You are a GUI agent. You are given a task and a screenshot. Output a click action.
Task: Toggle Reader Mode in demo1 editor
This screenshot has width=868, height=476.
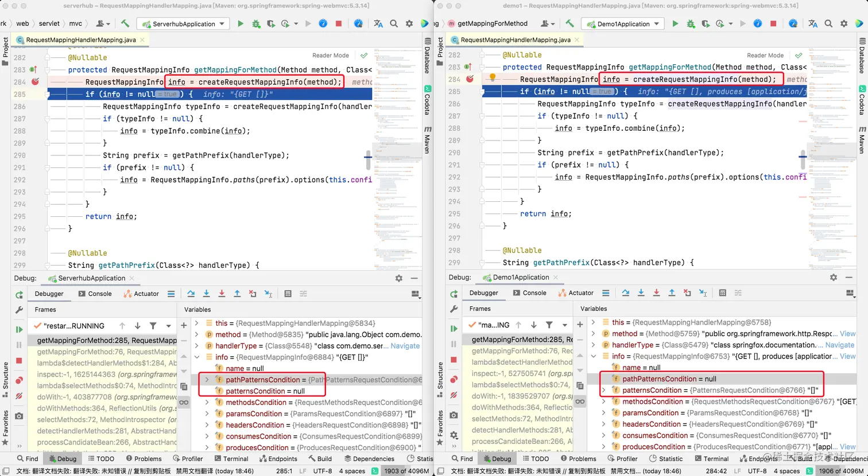(765, 56)
